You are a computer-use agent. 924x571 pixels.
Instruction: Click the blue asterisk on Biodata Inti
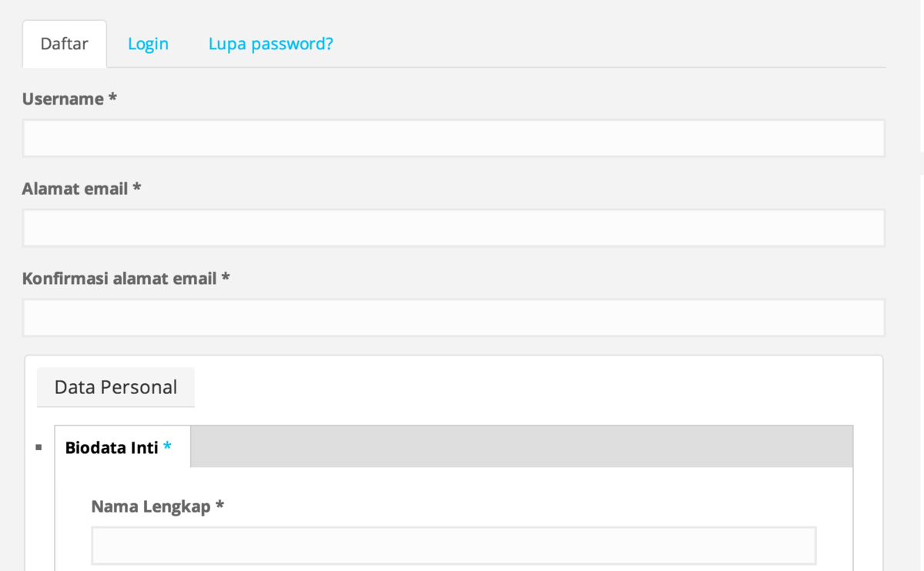(x=167, y=448)
